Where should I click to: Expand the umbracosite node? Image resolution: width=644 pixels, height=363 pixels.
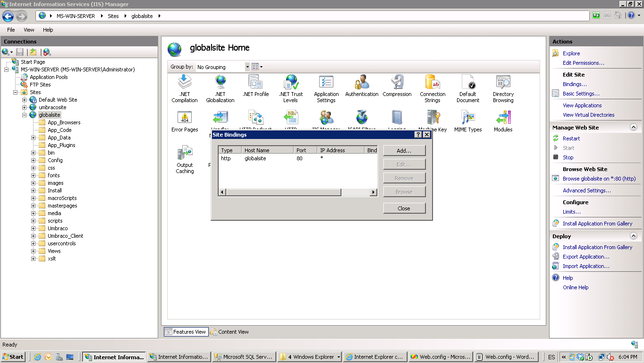click(x=25, y=107)
